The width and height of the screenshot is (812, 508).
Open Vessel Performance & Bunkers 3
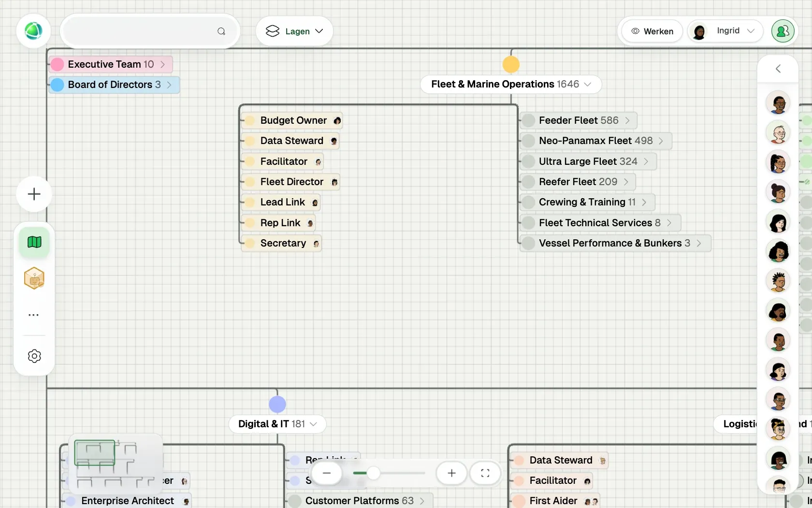tap(615, 243)
